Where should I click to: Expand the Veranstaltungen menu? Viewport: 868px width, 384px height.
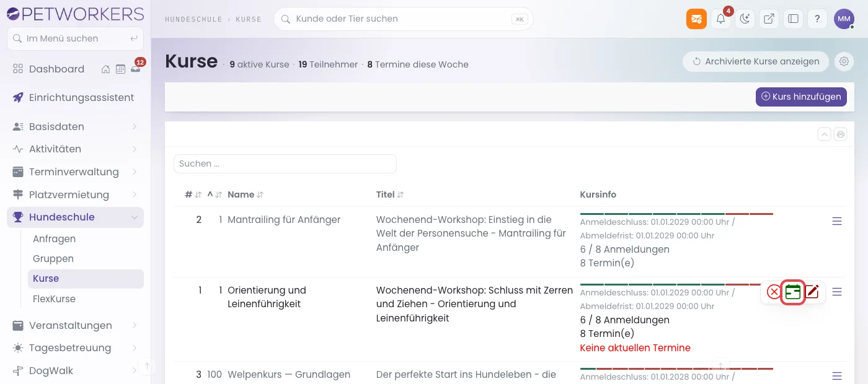75,325
